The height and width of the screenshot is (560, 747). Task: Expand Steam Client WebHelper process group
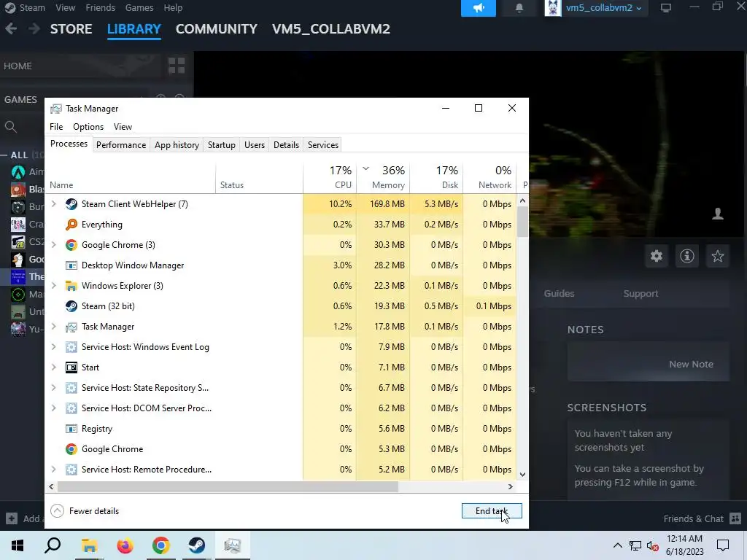click(x=54, y=204)
